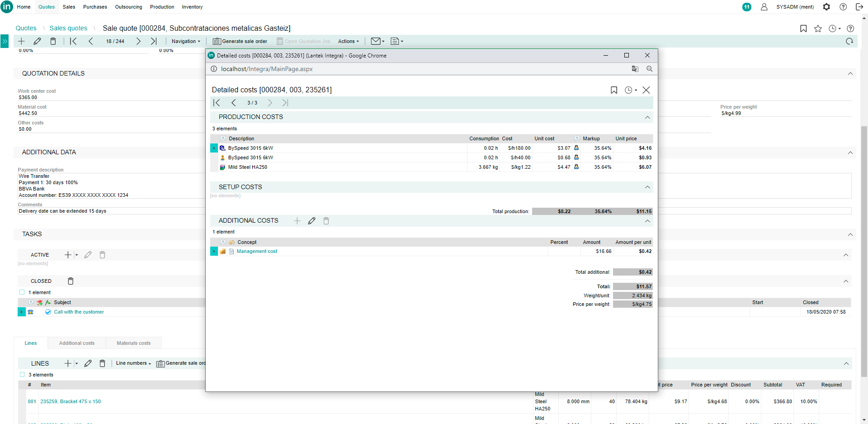
Task: Open the Production menu
Action: [x=162, y=7]
